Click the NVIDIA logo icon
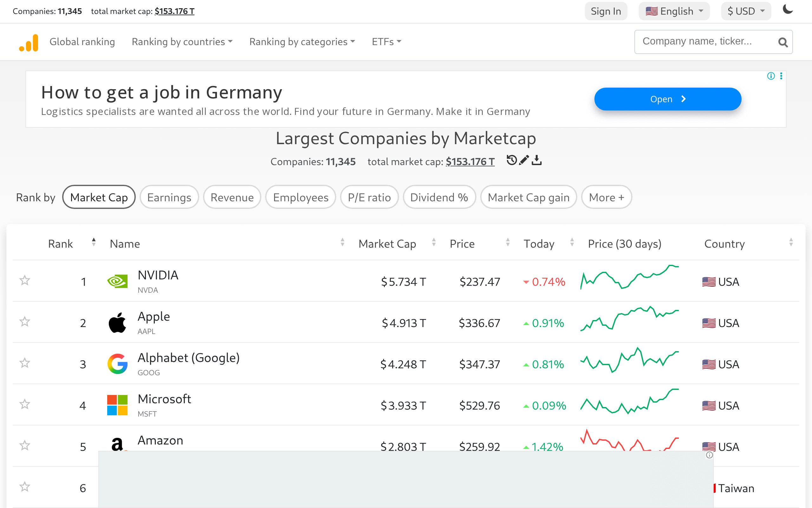This screenshot has height=508, width=812. (117, 281)
